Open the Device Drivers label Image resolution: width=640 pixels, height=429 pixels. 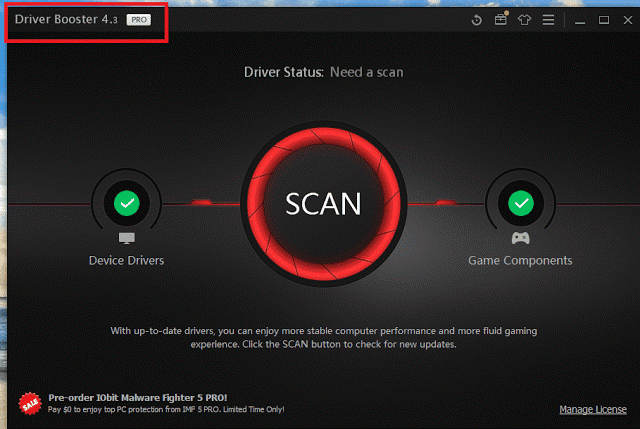tap(127, 260)
